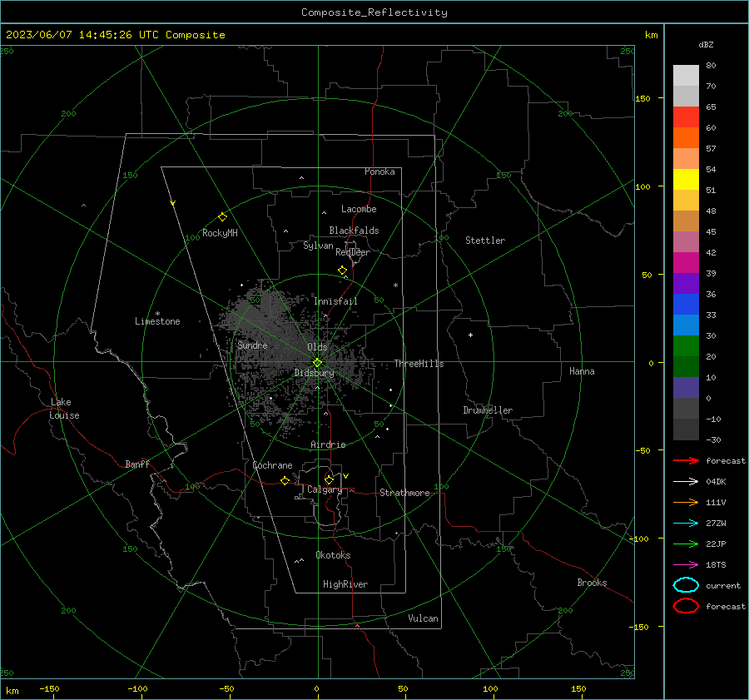Image resolution: width=749 pixels, height=700 pixels.
Task: Select the 30 dBZ light blue swatch
Action: click(x=686, y=325)
